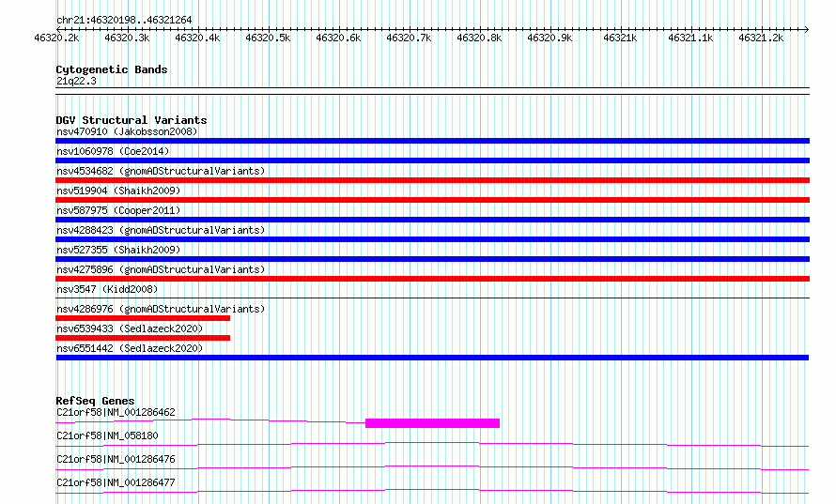Image resolution: width=836 pixels, height=504 pixels.
Task: Click the red bar under nsv4275896
Action: [x=432, y=279]
